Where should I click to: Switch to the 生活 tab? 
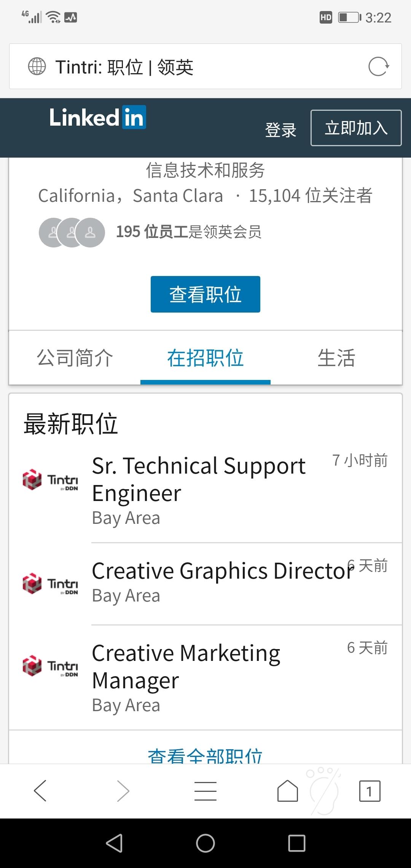click(x=336, y=358)
